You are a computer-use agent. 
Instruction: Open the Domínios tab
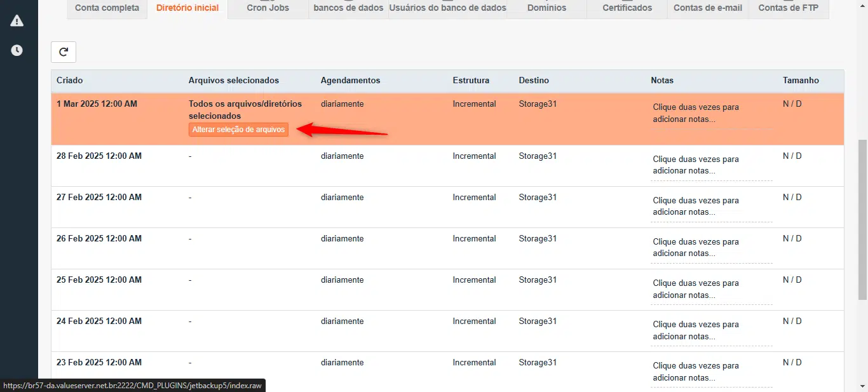pos(546,8)
